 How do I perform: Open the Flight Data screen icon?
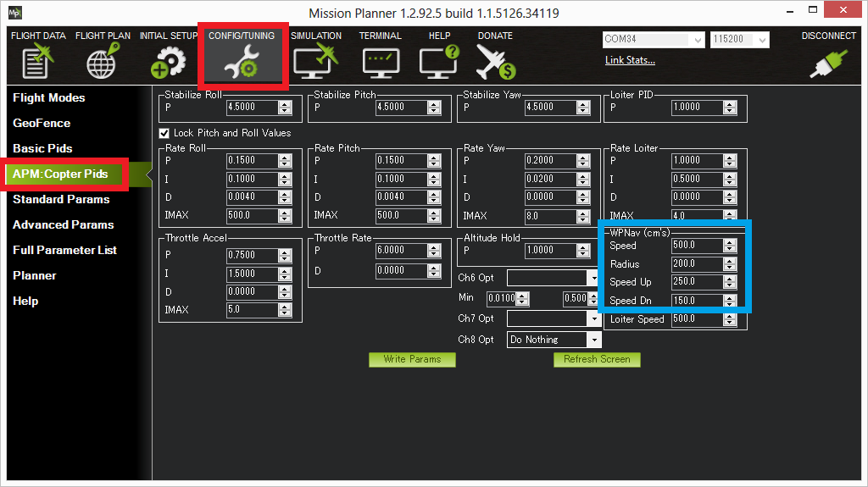pos(37,62)
